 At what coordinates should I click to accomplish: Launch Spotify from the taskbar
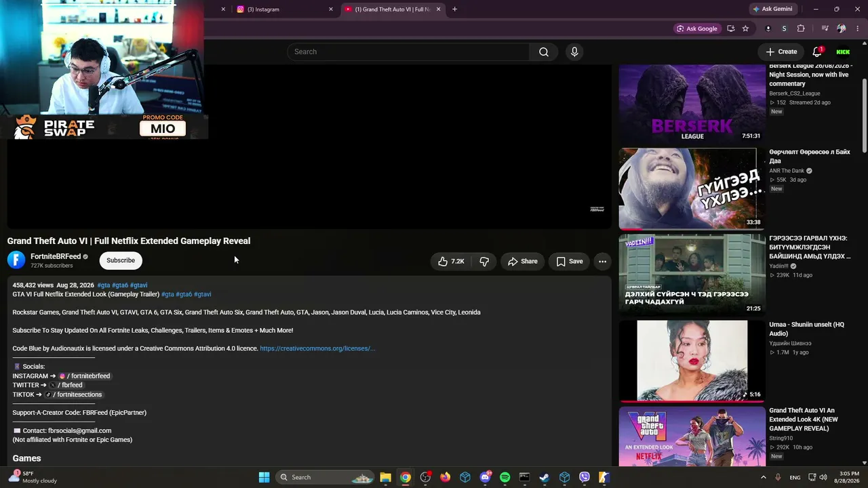tap(505, 477)
